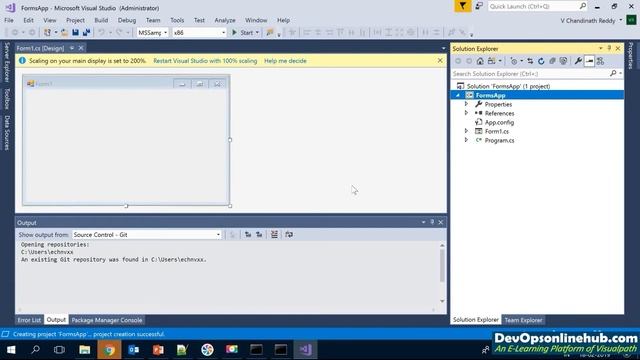Click the Open File toolbar icon
The image size is (640, 360).
(x=64, y=32)
